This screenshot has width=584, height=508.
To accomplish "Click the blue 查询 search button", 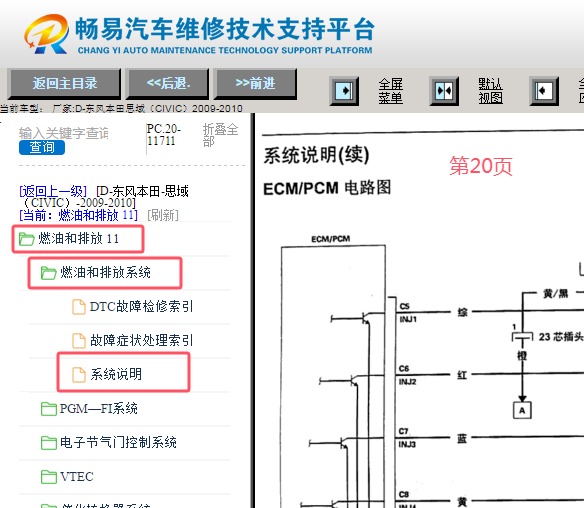I will click(42, 147).
